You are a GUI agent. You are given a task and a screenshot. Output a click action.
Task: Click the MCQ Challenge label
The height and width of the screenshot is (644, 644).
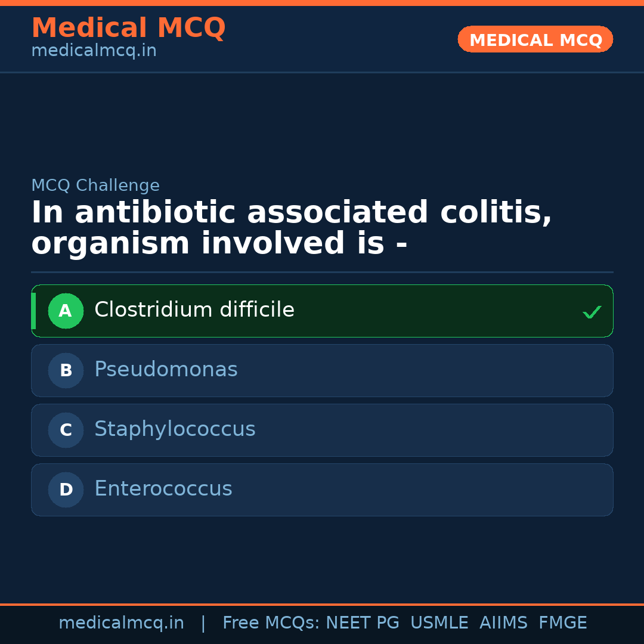click(x=95, y=185)
